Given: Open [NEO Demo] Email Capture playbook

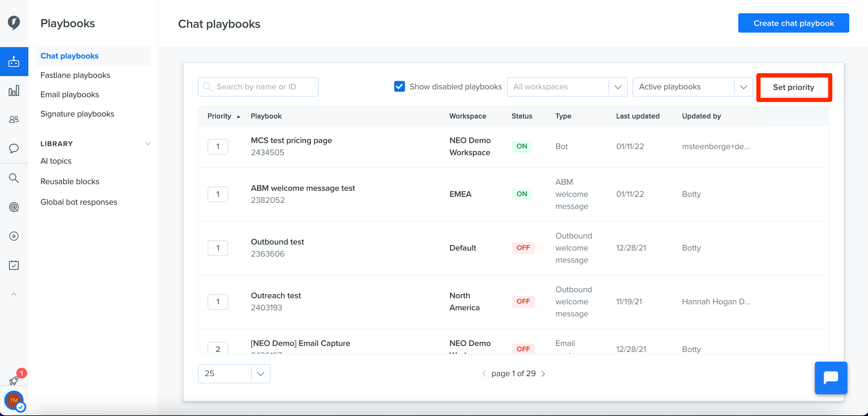Looking at the screenshot, I should pyautogui.click(x=300, y=343).
